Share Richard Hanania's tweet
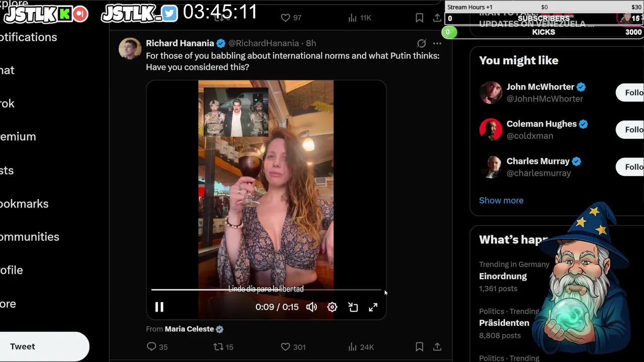This screenshot has width=644, height=362. click(x=437, y=346)
